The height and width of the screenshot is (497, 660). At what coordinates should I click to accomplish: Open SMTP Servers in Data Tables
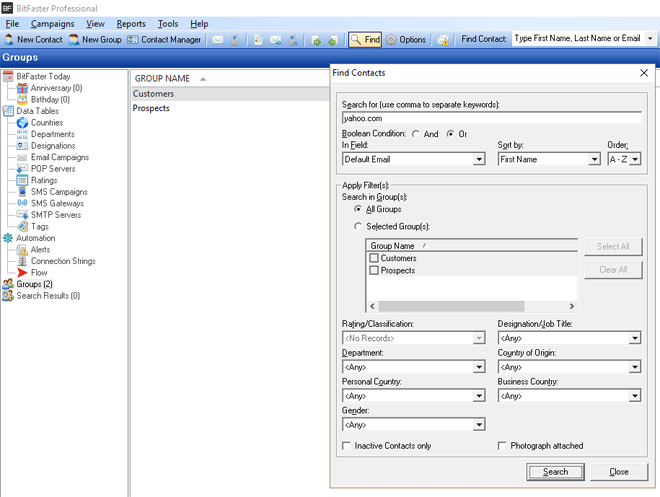click(55, 215)
